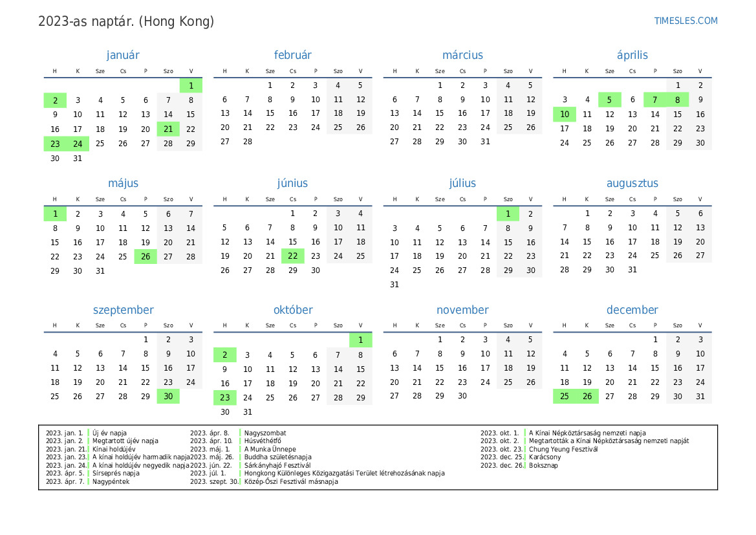Select August 31 in augusztus
The height and width of the screenshot is (535, 756).
point(632,270)
